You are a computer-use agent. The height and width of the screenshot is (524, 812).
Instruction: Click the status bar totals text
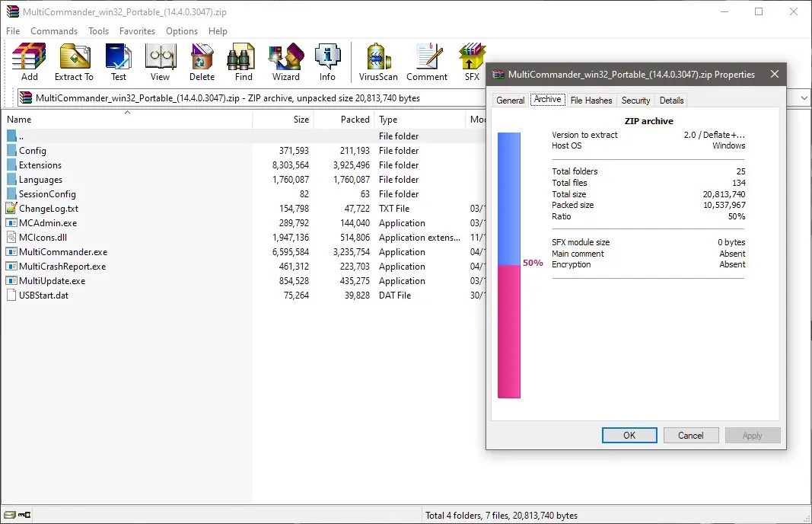coord(502,515)
